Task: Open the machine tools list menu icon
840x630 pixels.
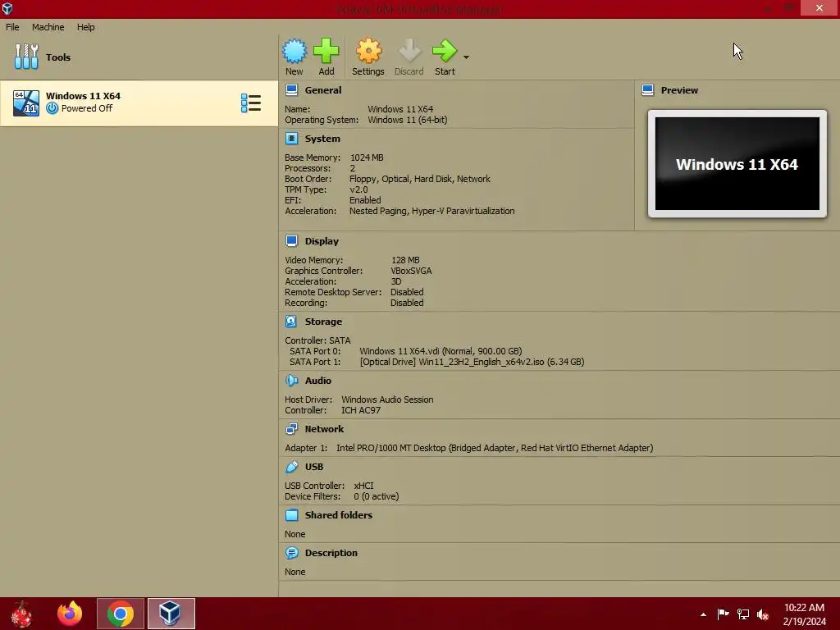Action: (x=251, y=103)
